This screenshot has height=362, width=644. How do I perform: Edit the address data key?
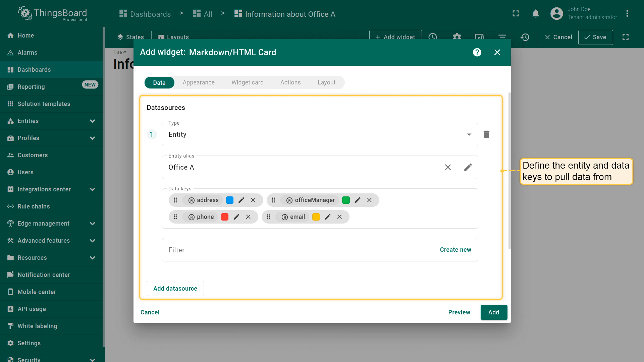241,200
